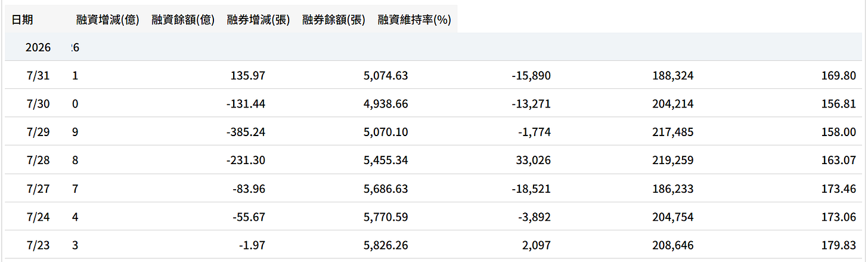Select the 188,324 short balance value
This screenshot has height=262, width=868.
pyautogui.click(x=673, y=76)
